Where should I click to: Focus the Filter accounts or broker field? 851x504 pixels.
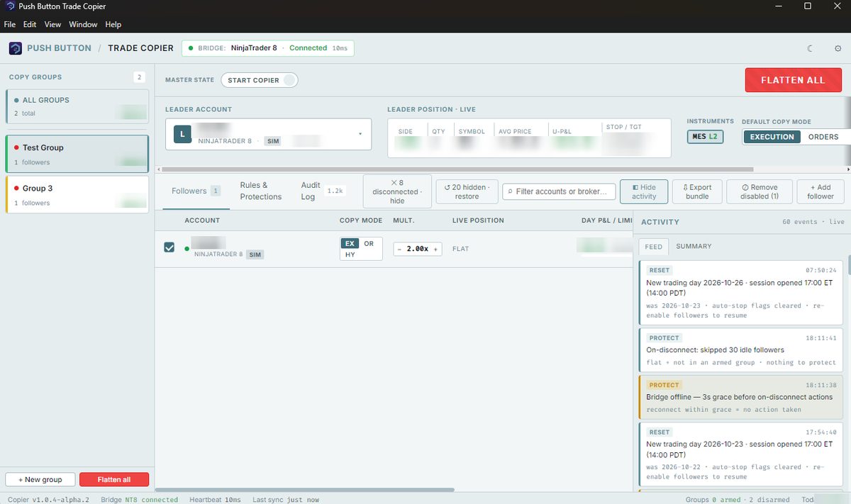coord(558,191)
